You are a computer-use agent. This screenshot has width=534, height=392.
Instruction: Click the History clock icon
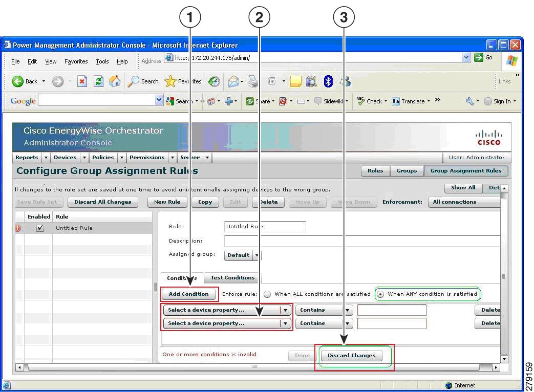[214, 82]
